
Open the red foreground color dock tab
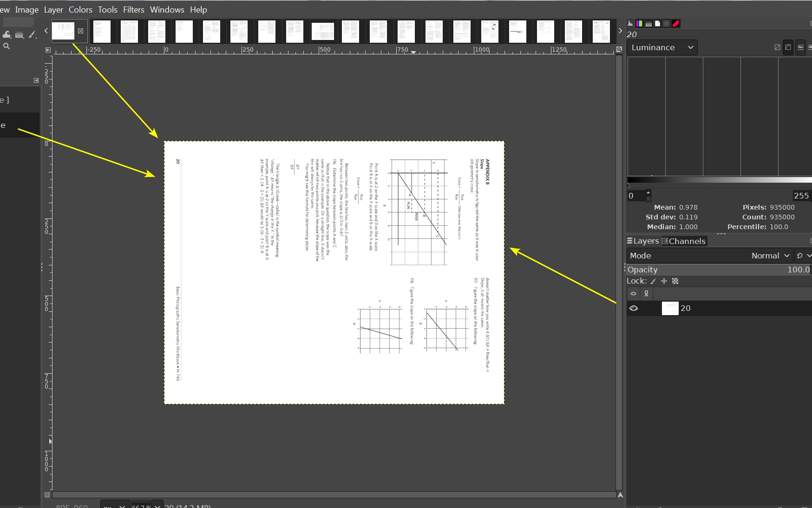click(x=676, y=23)
